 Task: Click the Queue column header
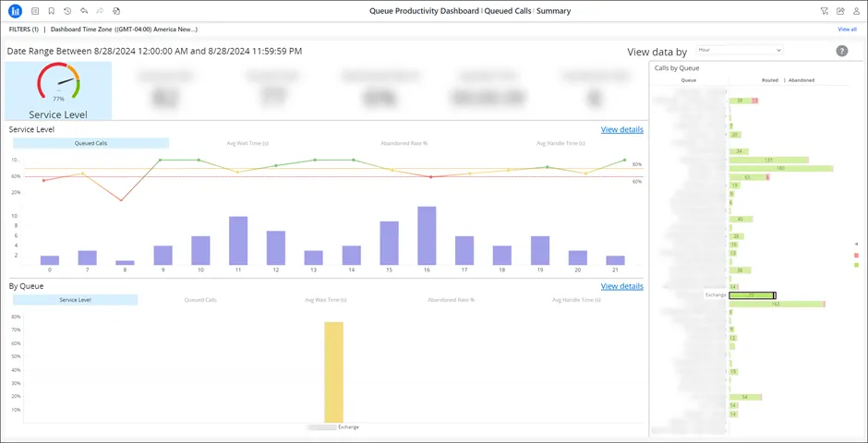point(689,80)
